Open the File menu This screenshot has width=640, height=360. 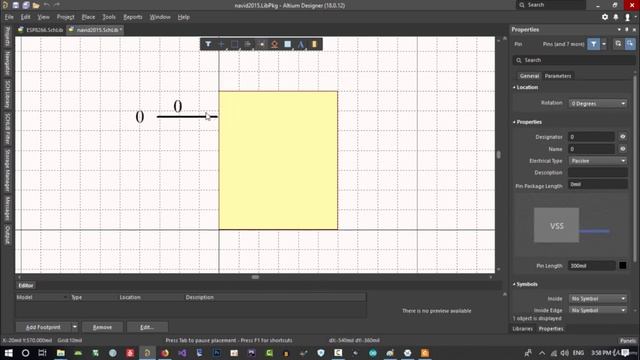pyautogui.click(x=9, y=17)
